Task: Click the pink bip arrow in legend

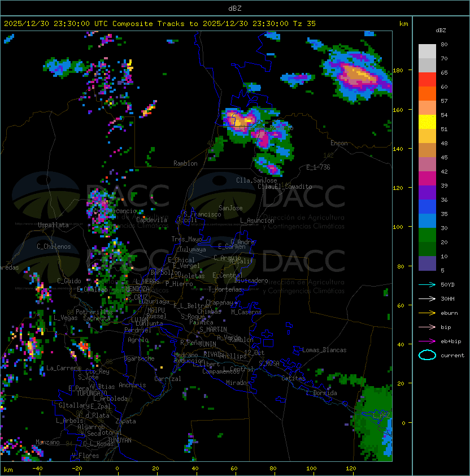Action: (x=427, y=327)
